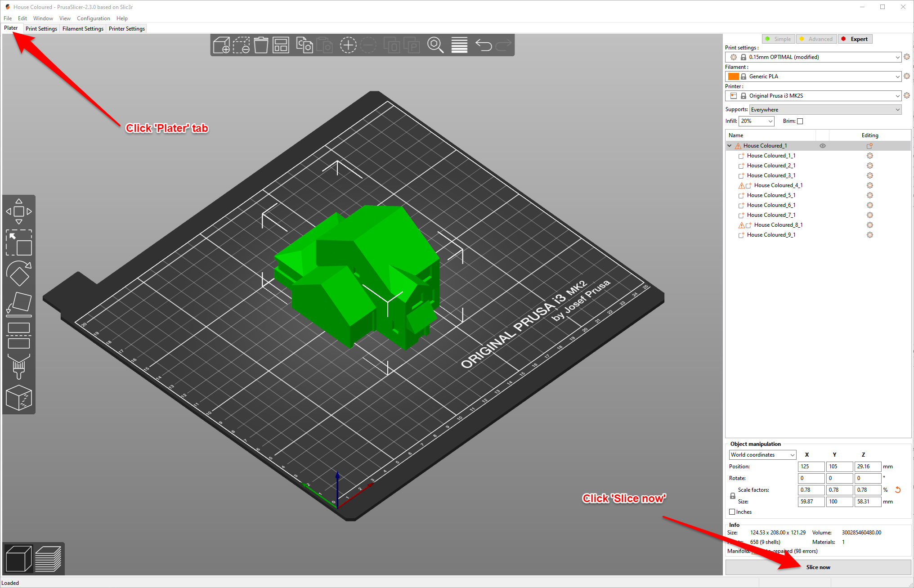Screen dimensions: 914x588
Task: Switch to sliced layers preview view
Action: (x=48, y=559)
